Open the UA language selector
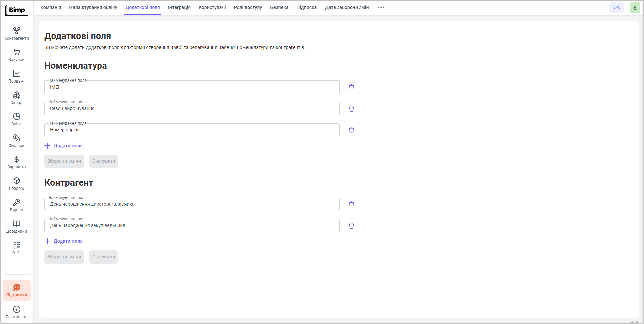 [x=616, y=8]
